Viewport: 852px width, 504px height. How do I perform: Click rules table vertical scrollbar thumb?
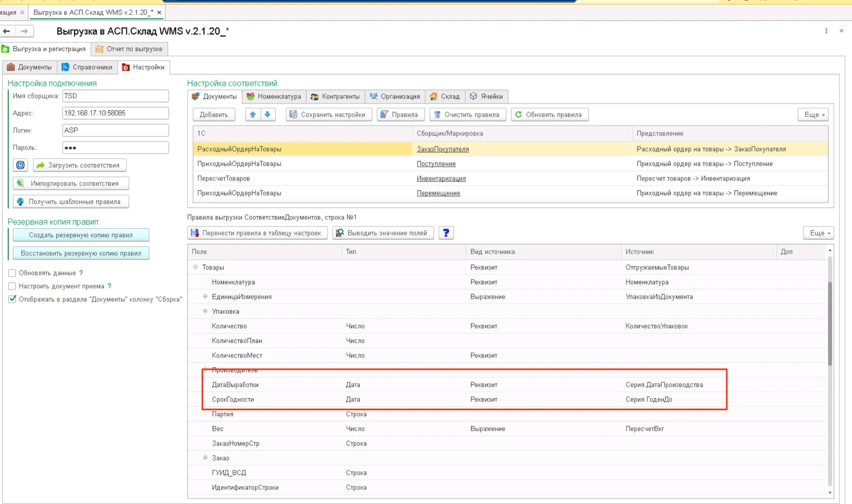click(830, 323)
